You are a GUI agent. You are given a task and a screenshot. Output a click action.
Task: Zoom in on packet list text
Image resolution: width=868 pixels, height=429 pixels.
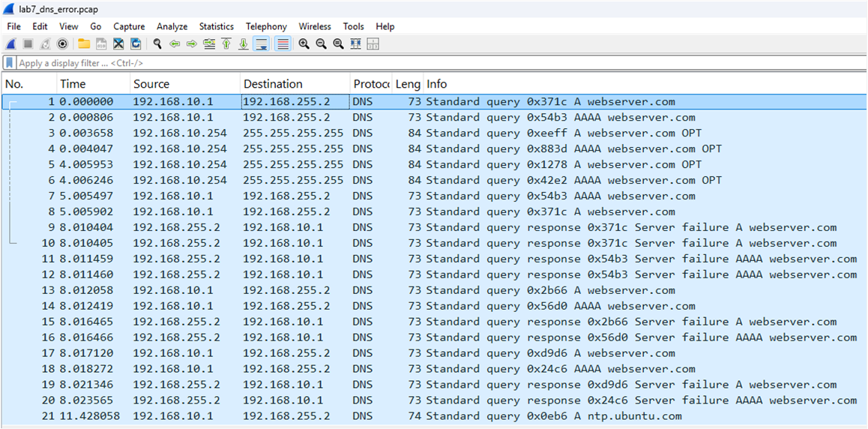304,44
